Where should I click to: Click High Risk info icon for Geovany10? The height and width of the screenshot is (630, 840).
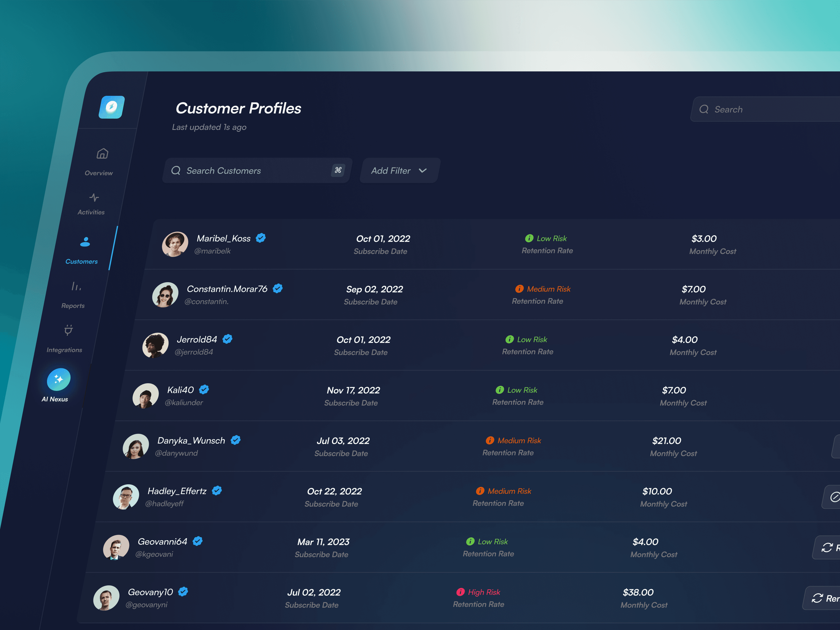click(x=460, y=592)
